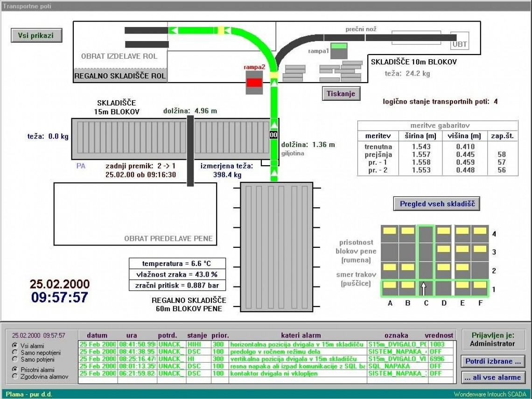Select the Samo potrjeni radio button
Viewport: 532px width, 399px height.
point(15,360)
